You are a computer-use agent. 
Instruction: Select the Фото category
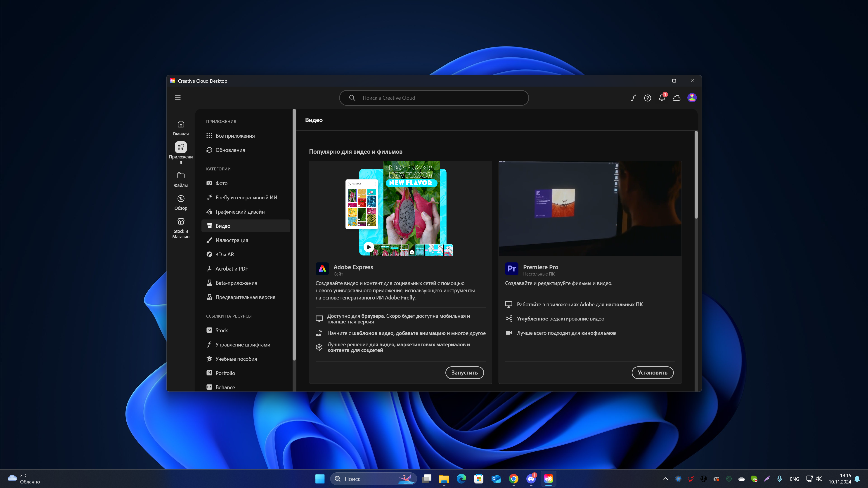coord(246,183)
